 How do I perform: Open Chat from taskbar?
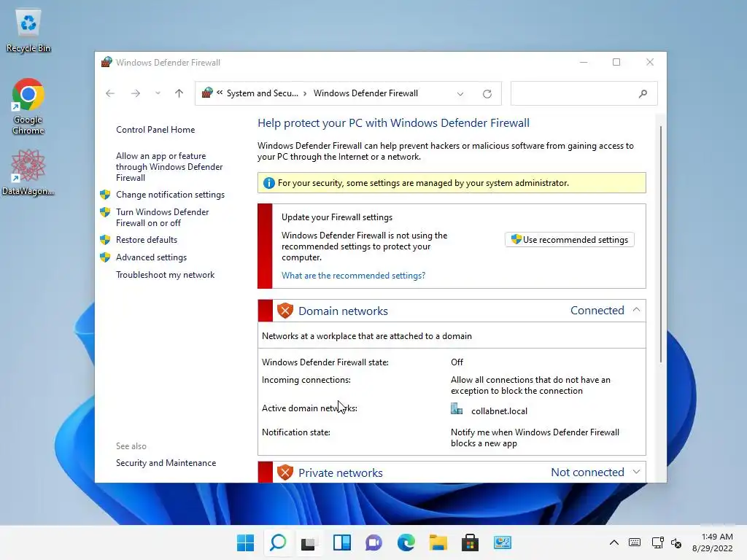click(x=374, y=542)
